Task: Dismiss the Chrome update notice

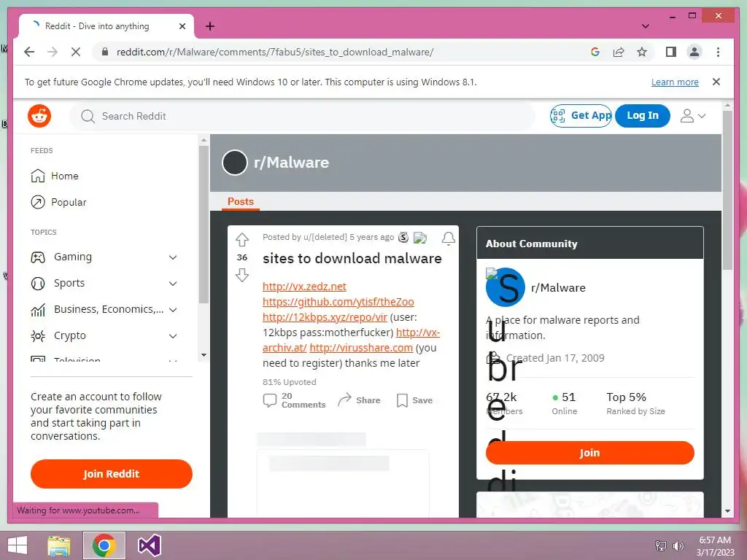Action: tap(716, 82)
